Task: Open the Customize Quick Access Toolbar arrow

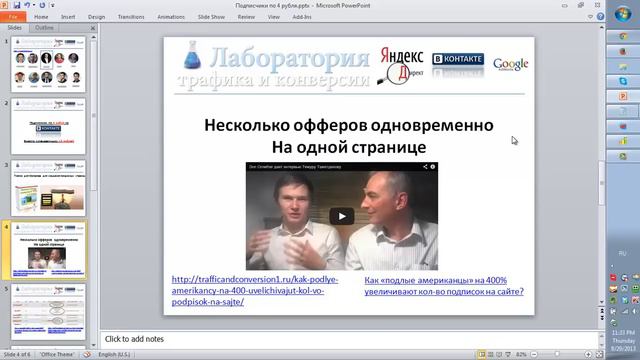Action: pyautogui.click(x=53, y=5)
